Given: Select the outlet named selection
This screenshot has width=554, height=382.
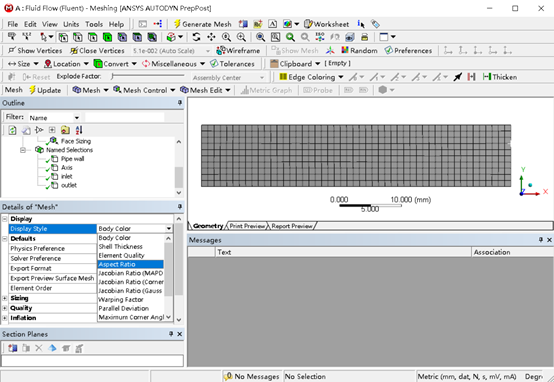Looking at the screenshot, I should 69,185.
